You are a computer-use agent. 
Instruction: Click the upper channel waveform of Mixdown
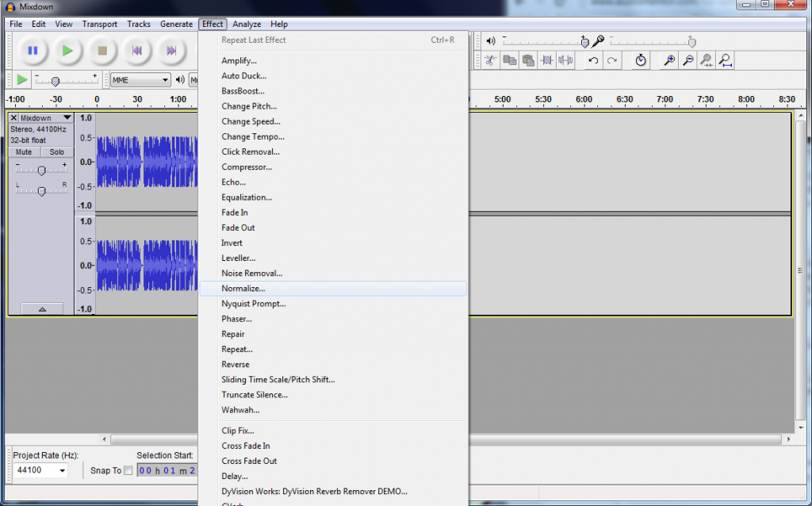(x=147, y=162)
